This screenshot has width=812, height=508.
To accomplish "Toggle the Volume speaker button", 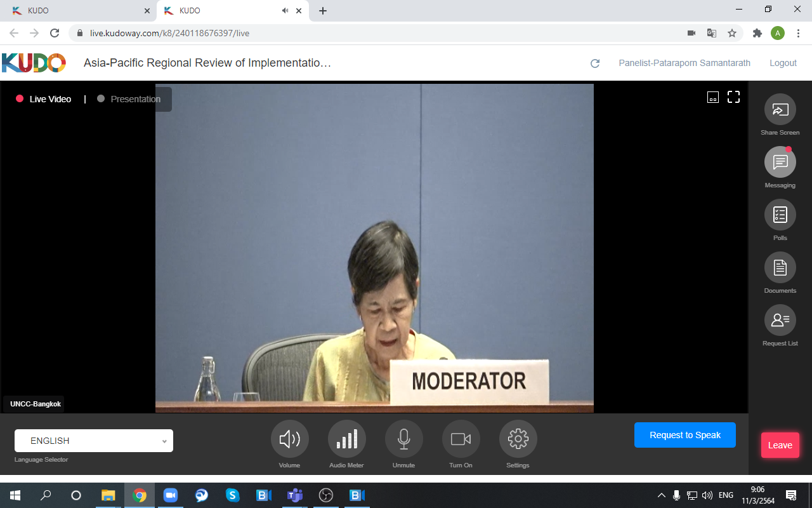I will 289,439.
